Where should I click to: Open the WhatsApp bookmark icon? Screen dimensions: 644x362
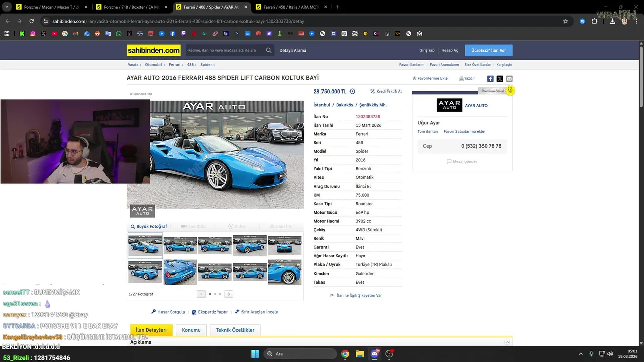tap(119, 34)
